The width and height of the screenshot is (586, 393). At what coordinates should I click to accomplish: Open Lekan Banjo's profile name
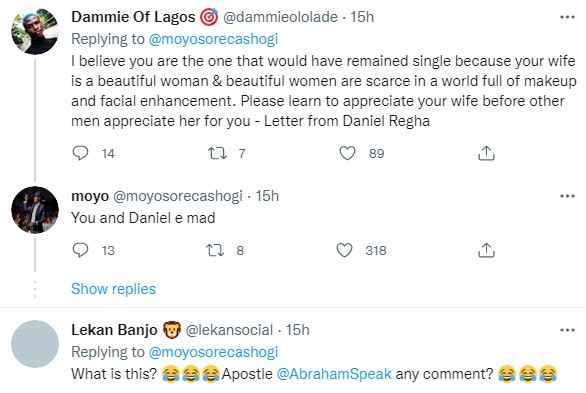click(x=114, y=330)
